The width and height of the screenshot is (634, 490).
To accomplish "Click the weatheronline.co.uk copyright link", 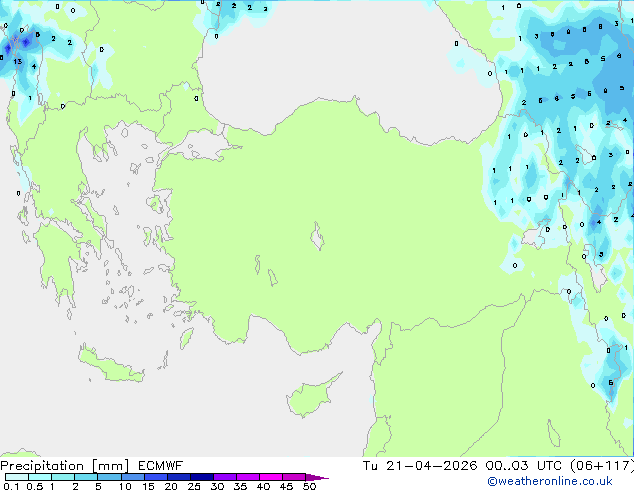I will tap(550, 481).
